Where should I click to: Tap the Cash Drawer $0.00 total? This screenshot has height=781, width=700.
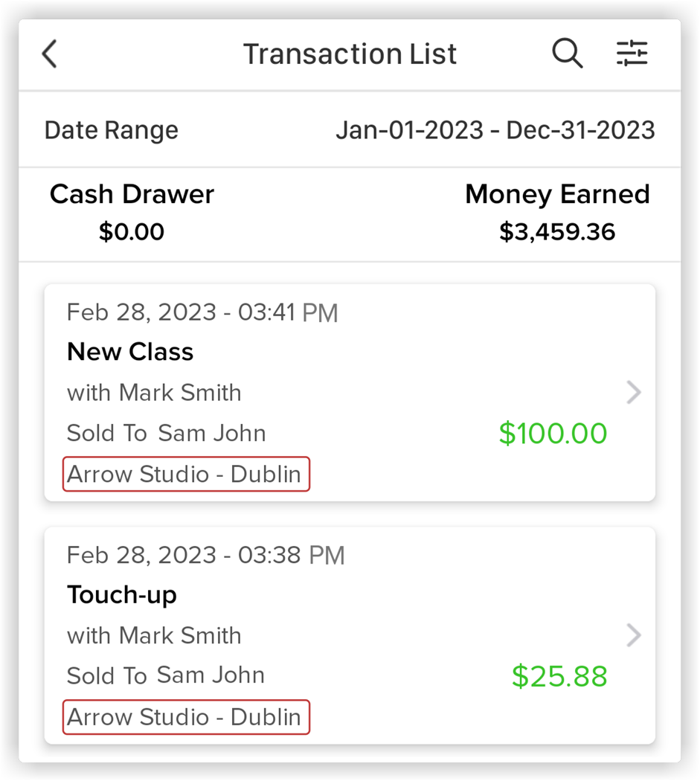click(132, 213)
